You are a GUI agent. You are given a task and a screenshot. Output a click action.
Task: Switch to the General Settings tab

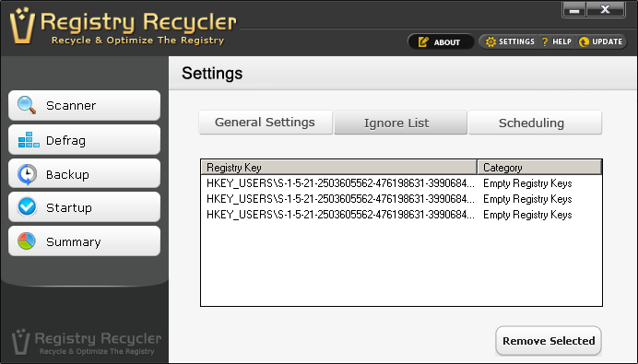266,123
